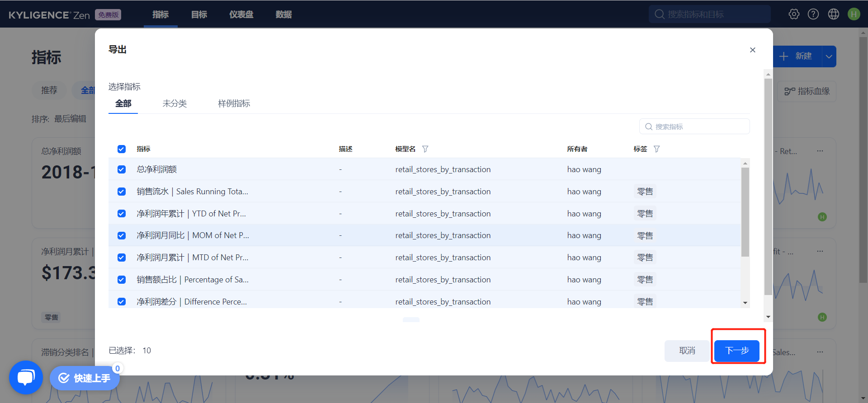Uncheck the 销售流水 Sales Running Total checkbox
The width and height of the screenshot is (868, 403).
pos(122,192)
